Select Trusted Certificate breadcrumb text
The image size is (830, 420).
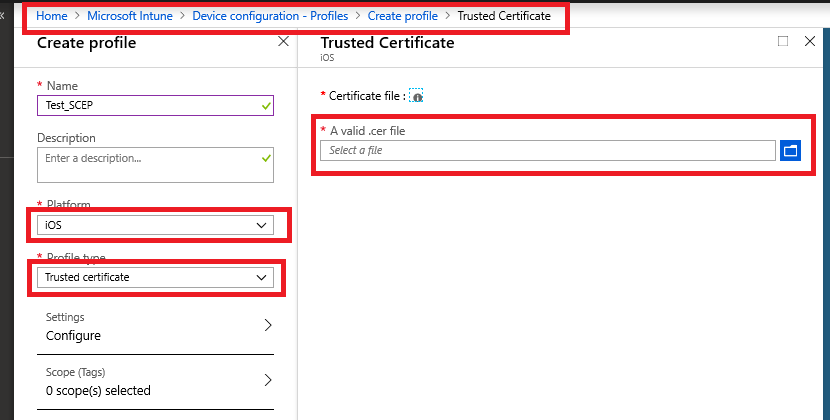point(504,16)
